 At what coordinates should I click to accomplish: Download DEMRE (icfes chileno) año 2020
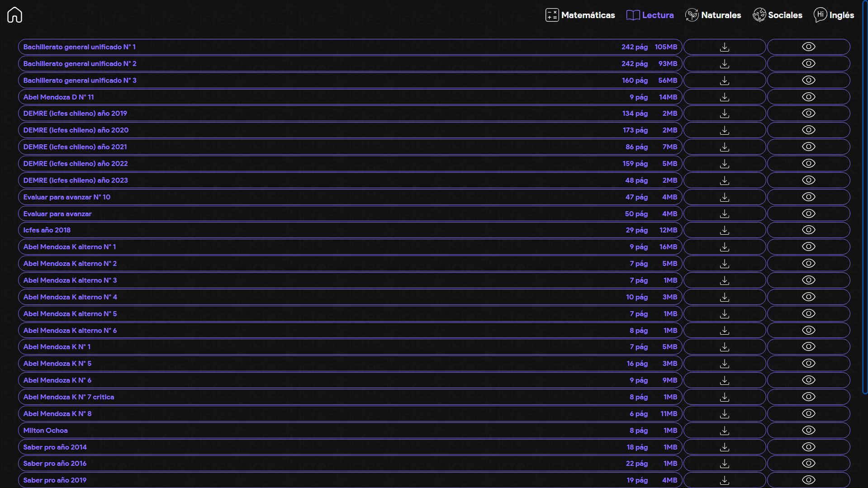click(x=725, y=130)
